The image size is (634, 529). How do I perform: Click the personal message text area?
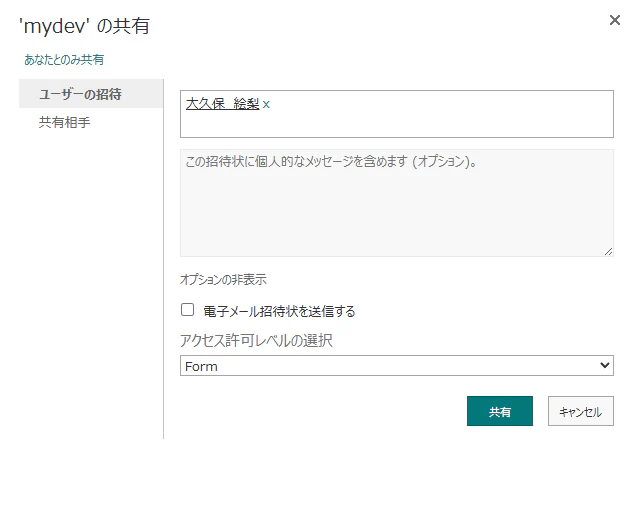pos(397,203)
